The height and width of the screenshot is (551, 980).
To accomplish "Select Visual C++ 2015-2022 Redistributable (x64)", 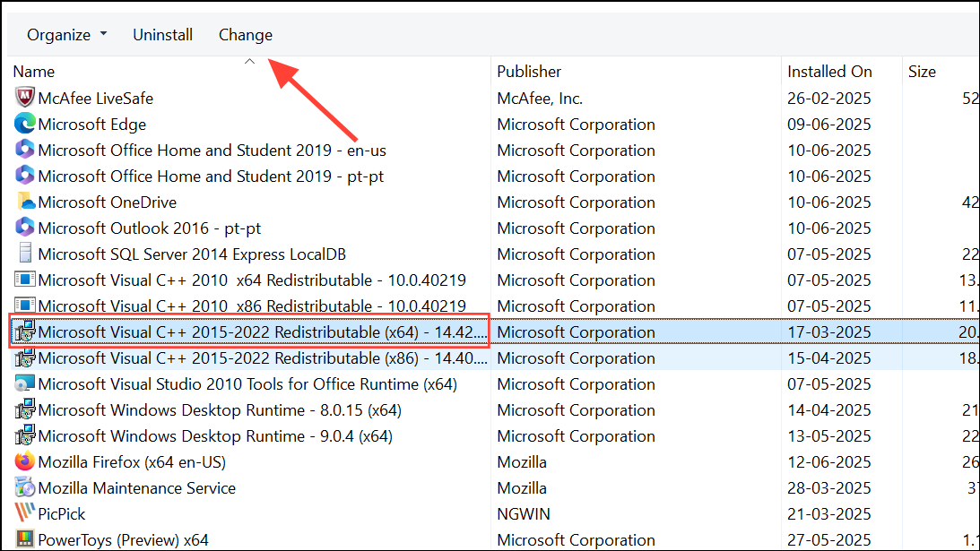I will tap(263, 331).
